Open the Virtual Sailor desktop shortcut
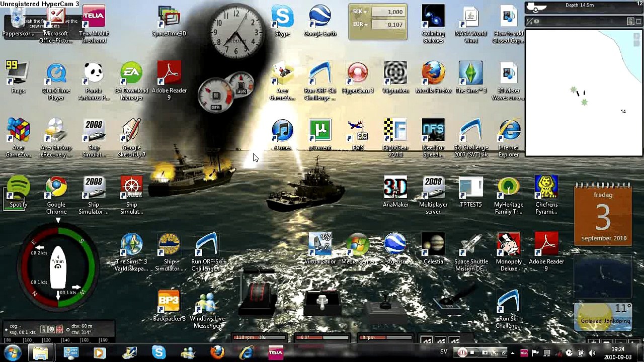This screenshot has height=362, width=644. coord(320,249)
